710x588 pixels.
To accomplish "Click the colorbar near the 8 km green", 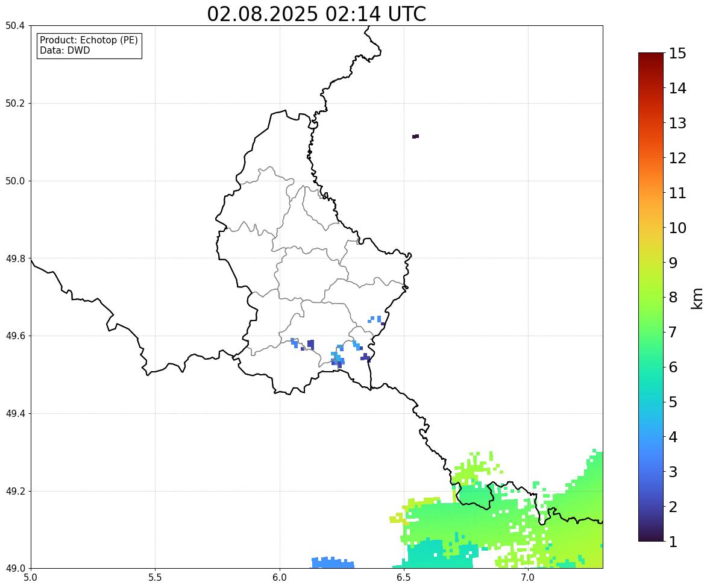I will tap(651, 298).
